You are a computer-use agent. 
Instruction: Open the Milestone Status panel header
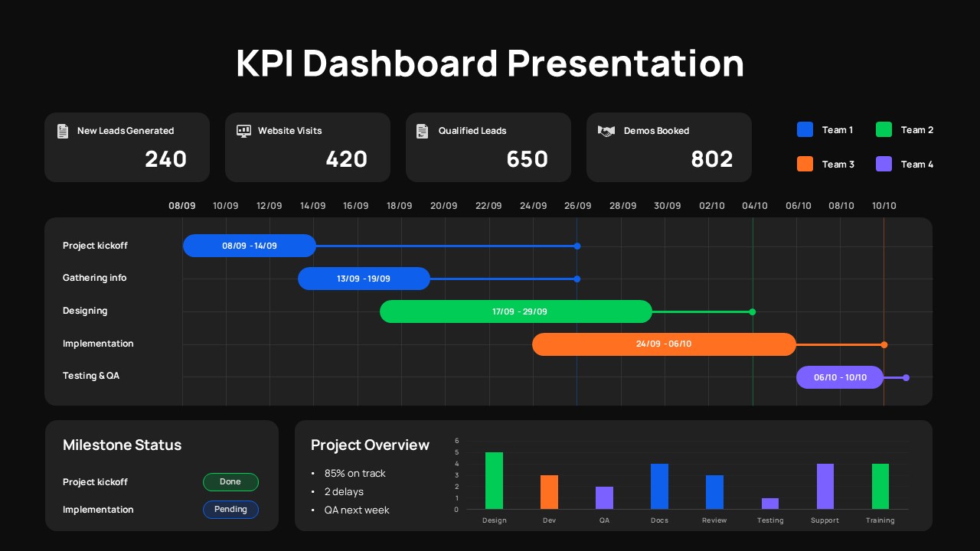pos(122,445)
